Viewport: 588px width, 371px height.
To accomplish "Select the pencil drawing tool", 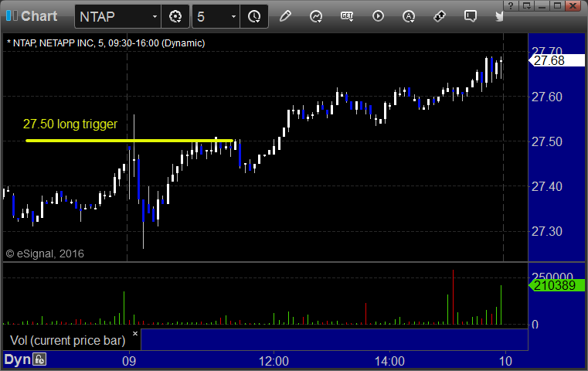I will [x=285, y=16].
